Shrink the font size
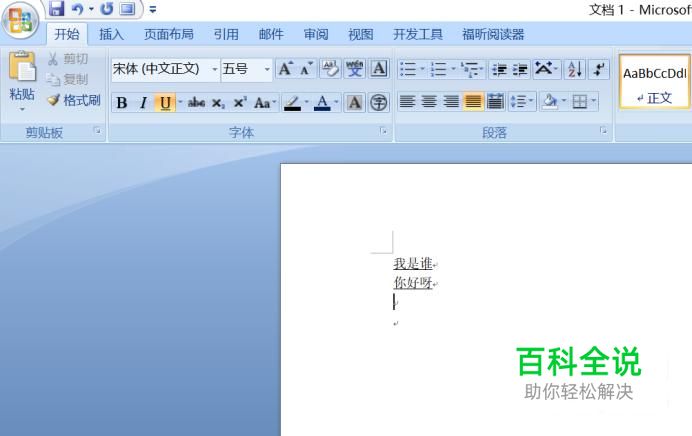The width and height of the screenshot is (692, 436). 306,69
